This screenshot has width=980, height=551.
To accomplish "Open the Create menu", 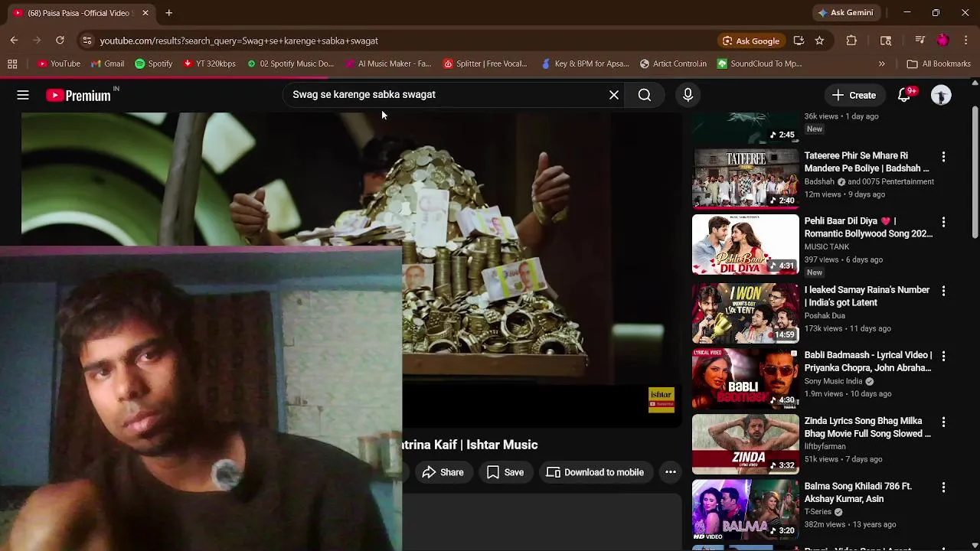I will 854,95.
